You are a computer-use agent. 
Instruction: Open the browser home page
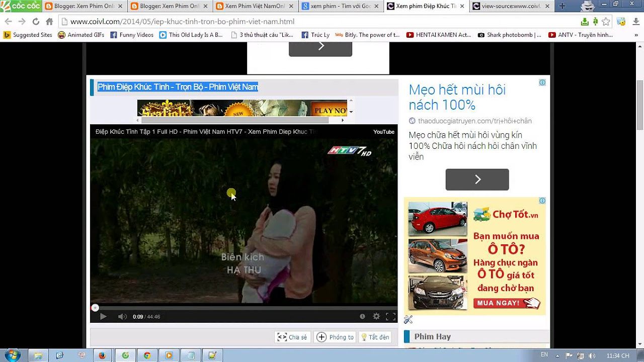(49, 22)
